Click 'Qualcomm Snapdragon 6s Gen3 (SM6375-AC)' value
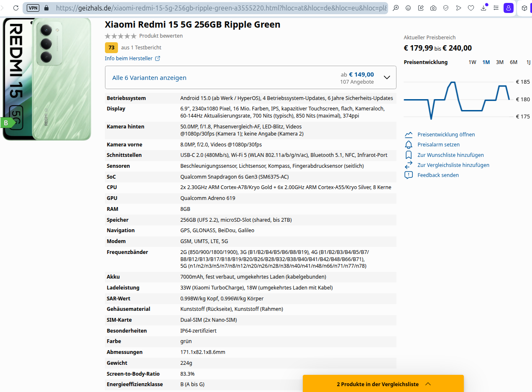Screen dimensions: 532x392 234,177
